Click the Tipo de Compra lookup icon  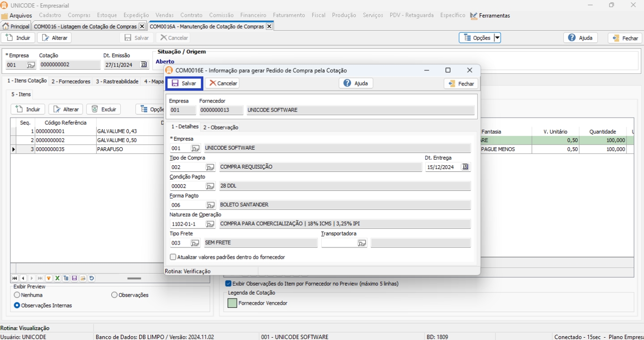click(x=210, y=167)
